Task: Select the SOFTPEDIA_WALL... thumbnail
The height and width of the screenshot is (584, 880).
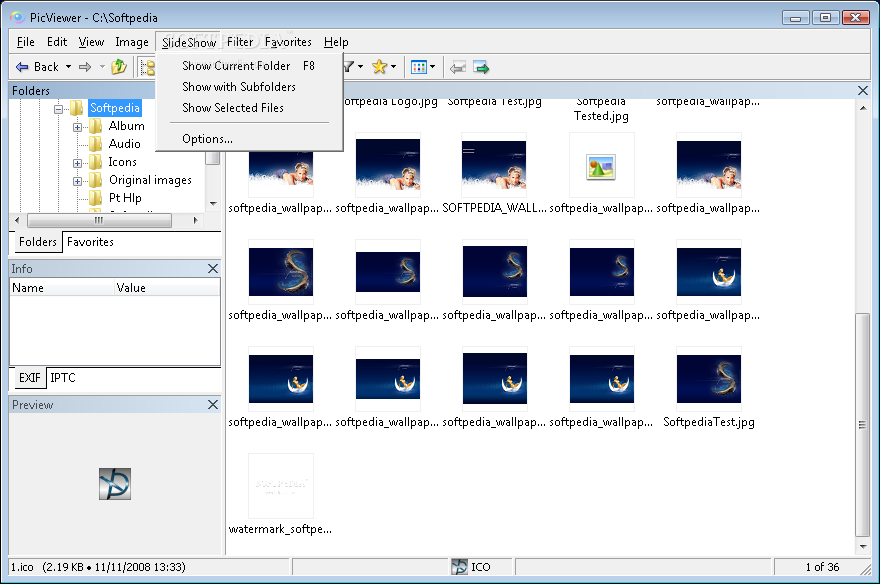Action: click(494, 165)
